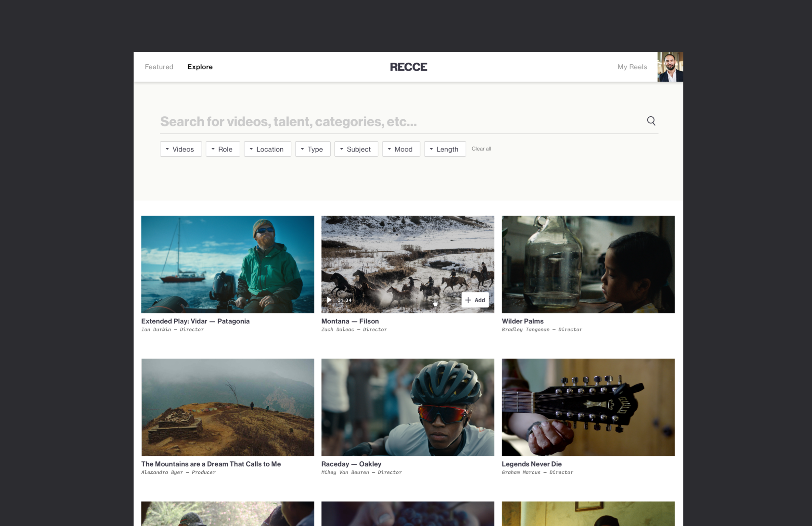Click the 01:34 duration label

(x=344, y=300)
